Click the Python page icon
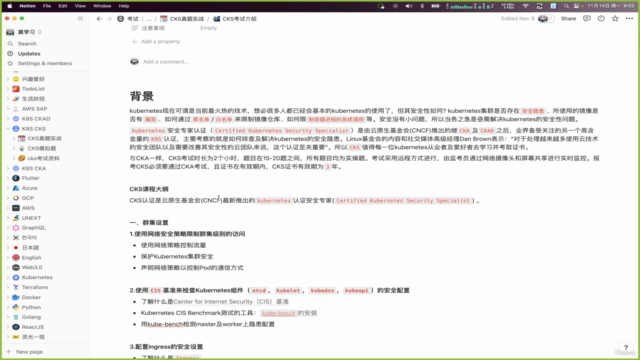This screenshot has height=360, width=640. (16, 307)
